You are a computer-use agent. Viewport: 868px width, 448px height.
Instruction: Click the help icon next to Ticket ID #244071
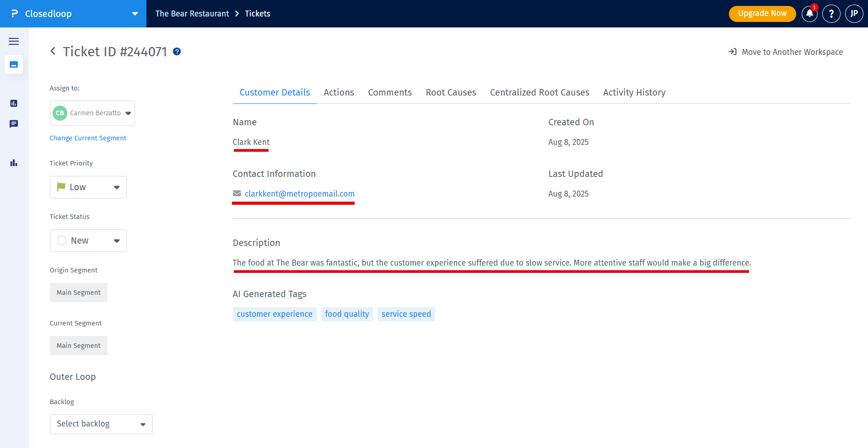[x=177, y=52]
